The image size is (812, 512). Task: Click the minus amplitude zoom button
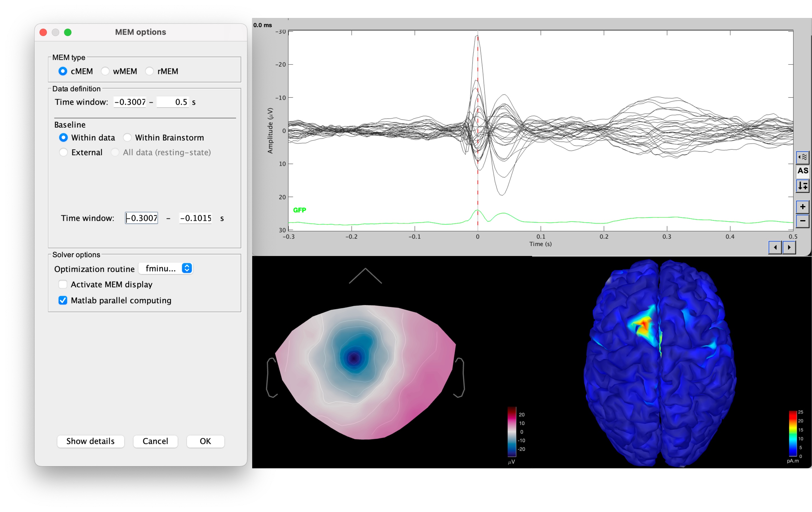802,221
